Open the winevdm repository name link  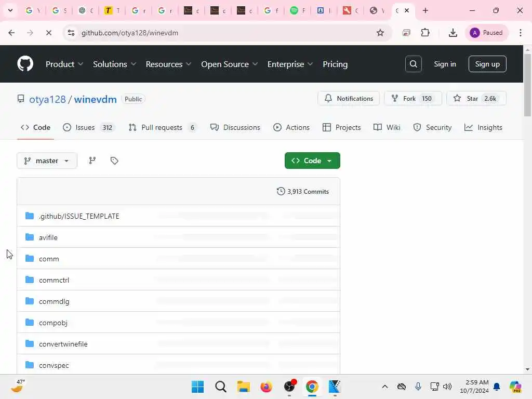tap(96, 99)
